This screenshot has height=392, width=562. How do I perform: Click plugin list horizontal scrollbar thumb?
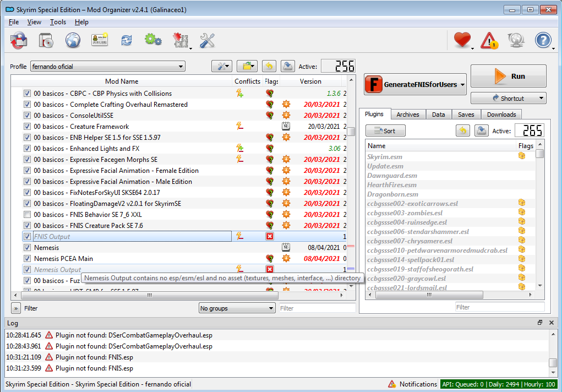(429, 295)
